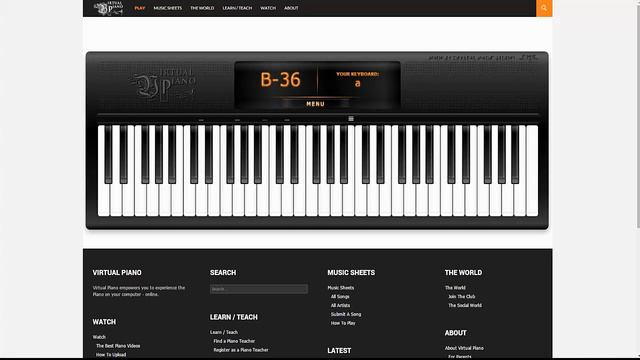Click the piano MENU button
This screenshot has height=360, width=640.
tap(315, 104)
